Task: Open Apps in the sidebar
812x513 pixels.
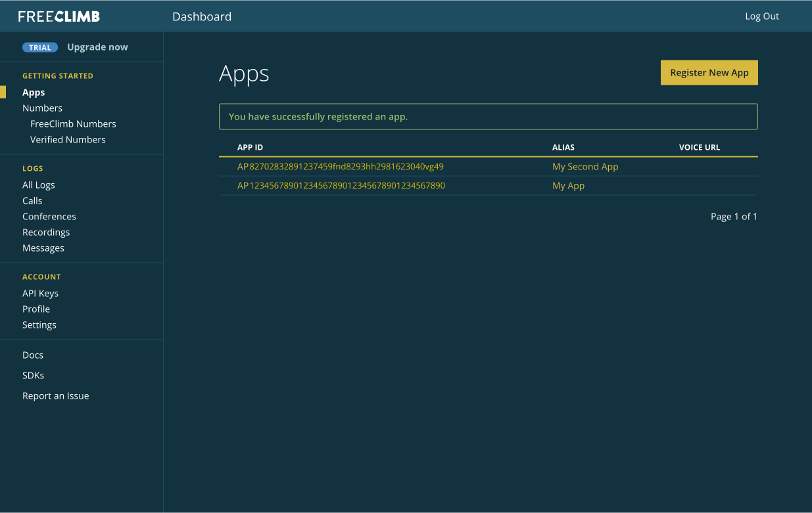Action: (x=34, y=93)
